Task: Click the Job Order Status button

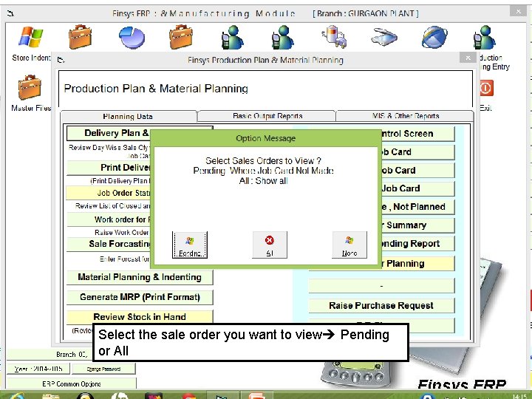Action: pos(109,193)
